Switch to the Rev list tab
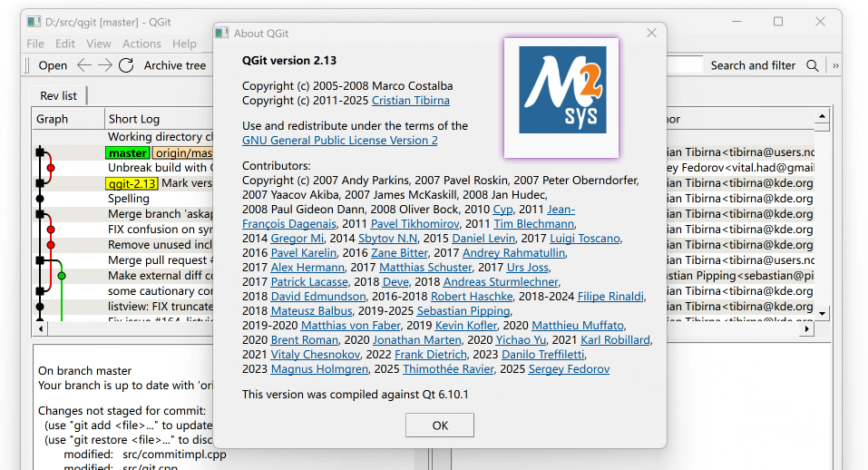 (58, 96)
